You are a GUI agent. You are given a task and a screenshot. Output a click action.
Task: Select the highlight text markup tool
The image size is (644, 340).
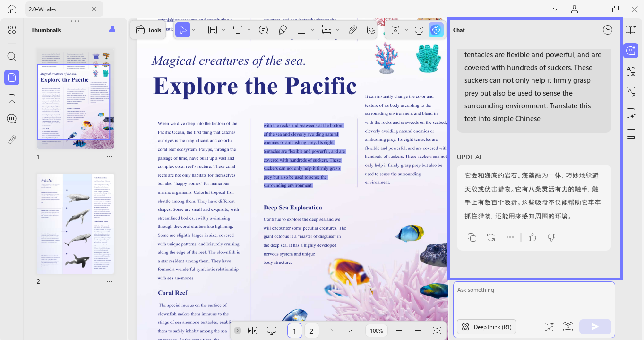[x=212, y=30]
